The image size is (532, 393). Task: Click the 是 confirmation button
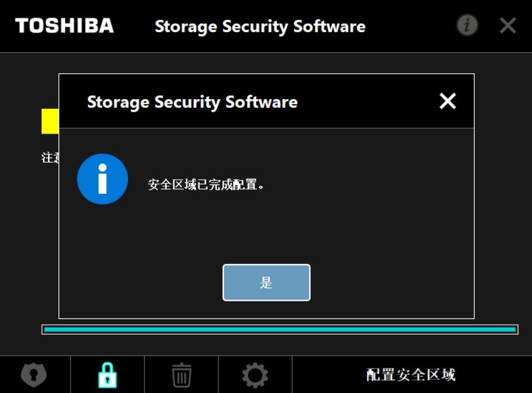tap(266, 282)
